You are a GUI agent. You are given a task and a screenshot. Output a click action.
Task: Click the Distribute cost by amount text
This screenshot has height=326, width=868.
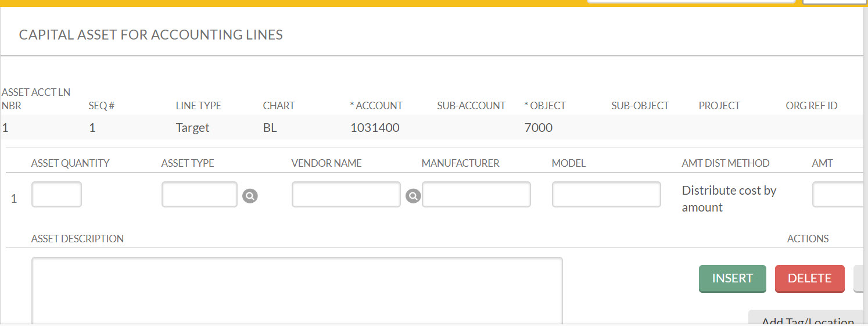coord(729,199)
